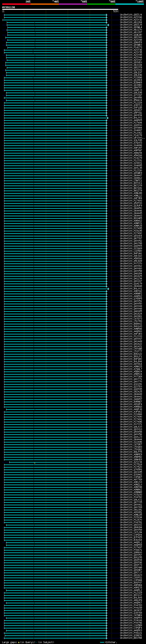This screenshot has height=644, width=146.
Task: Click the yellow Large gaps legend triangle
Action: coord(19,642)
